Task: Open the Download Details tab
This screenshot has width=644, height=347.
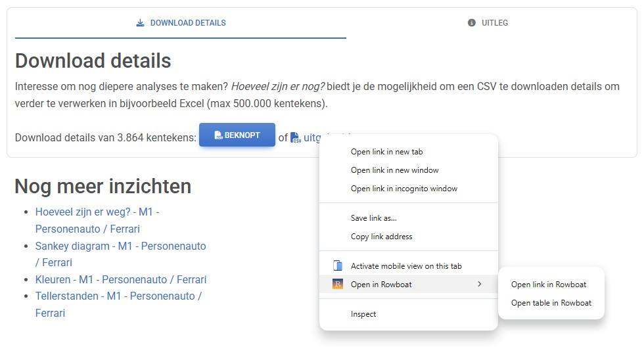Action: (x=181, y=23)
